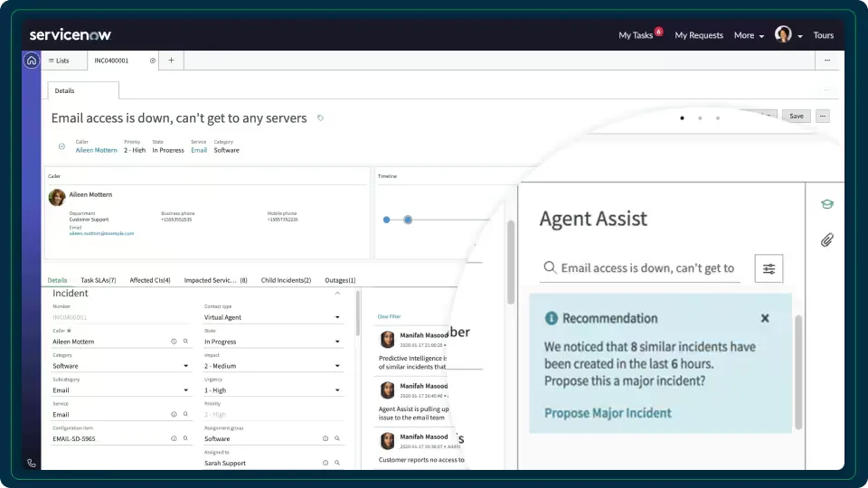Image resolution: width=868 pixels, height=488 pixels.
Task: Click the ServiceNow logo
Action: pos(71,35)
